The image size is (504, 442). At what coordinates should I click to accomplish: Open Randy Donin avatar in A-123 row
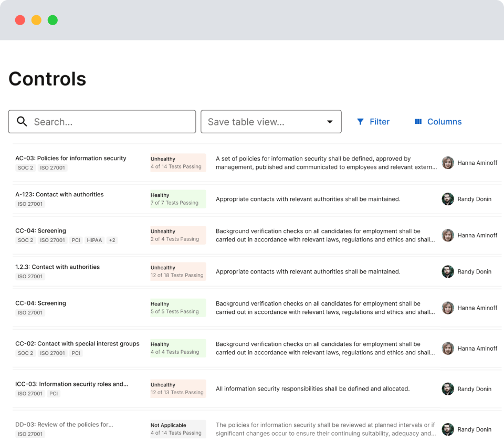[x=448, y=199]
